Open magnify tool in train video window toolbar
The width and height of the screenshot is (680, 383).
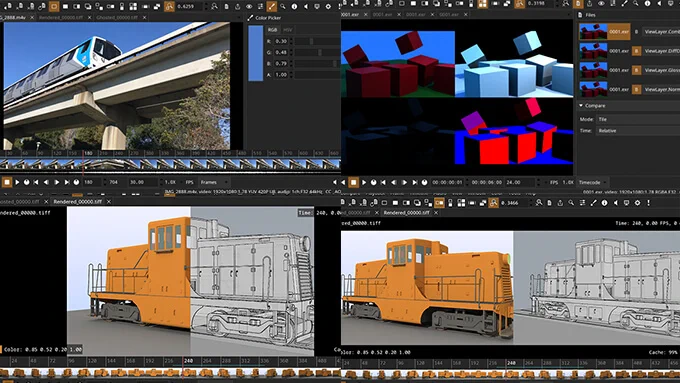click(x=283, y=7)
